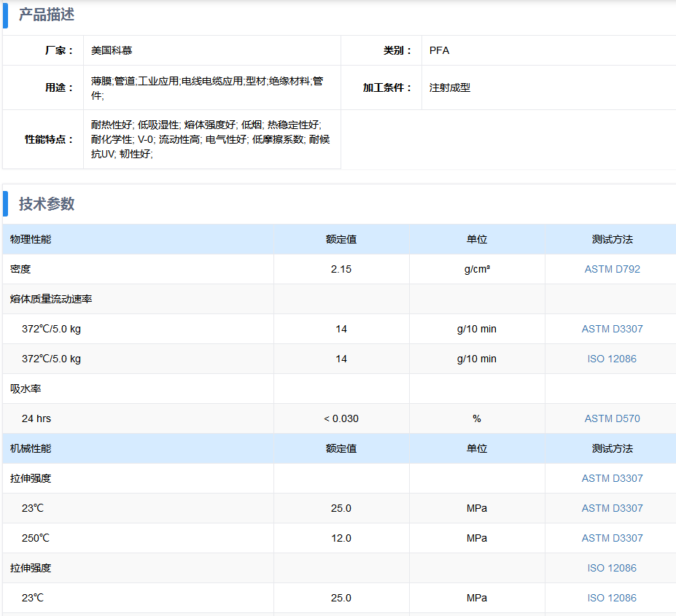Select the 技术参数 section heading

[x=47, y=204]
